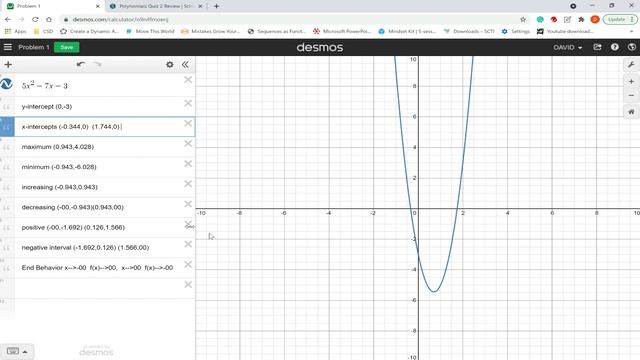640x360 pixels.
Task: Delete the decreasing note
Action: (x=188, y=204)
